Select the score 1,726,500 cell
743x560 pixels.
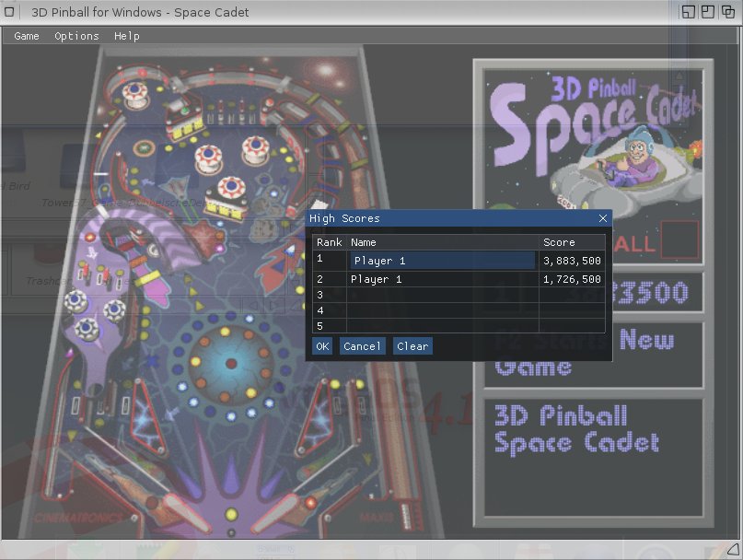572,279
